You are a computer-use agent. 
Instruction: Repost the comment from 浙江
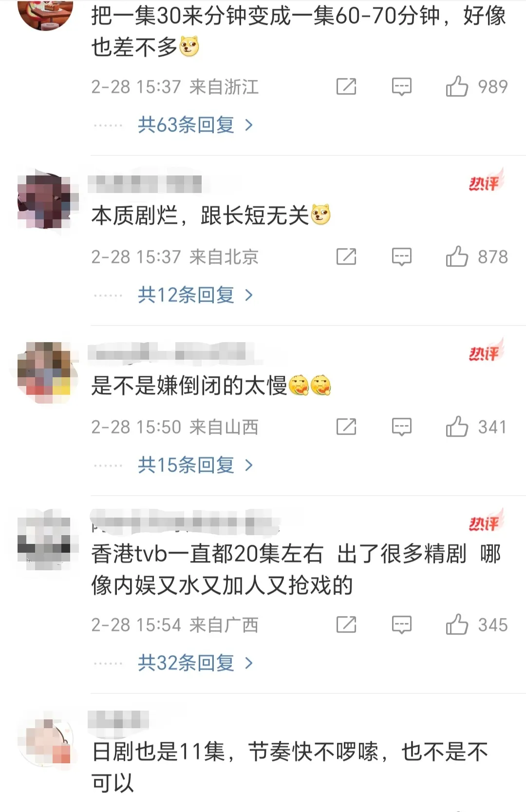[x=346, y=87]
